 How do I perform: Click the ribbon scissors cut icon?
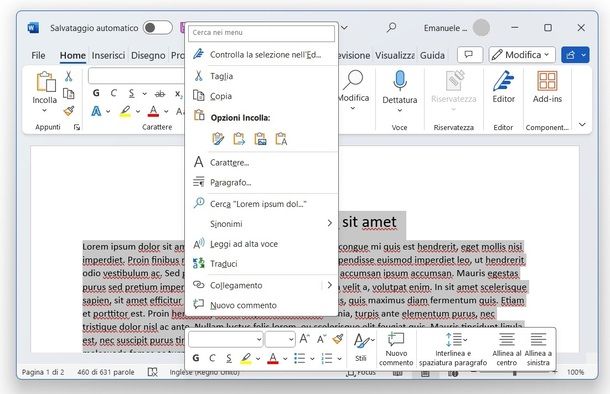click(68, 76)
